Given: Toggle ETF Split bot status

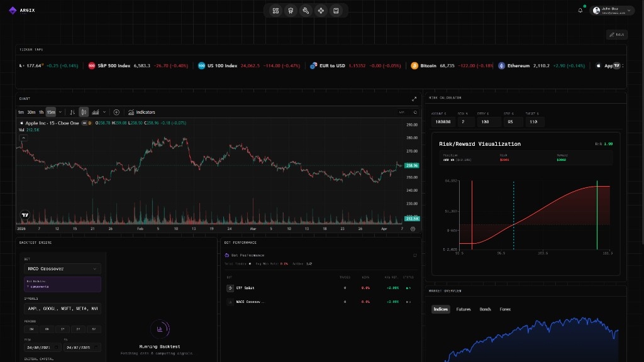Looking at the screenshot, I should pyautogui.click(x=408, y=288).
